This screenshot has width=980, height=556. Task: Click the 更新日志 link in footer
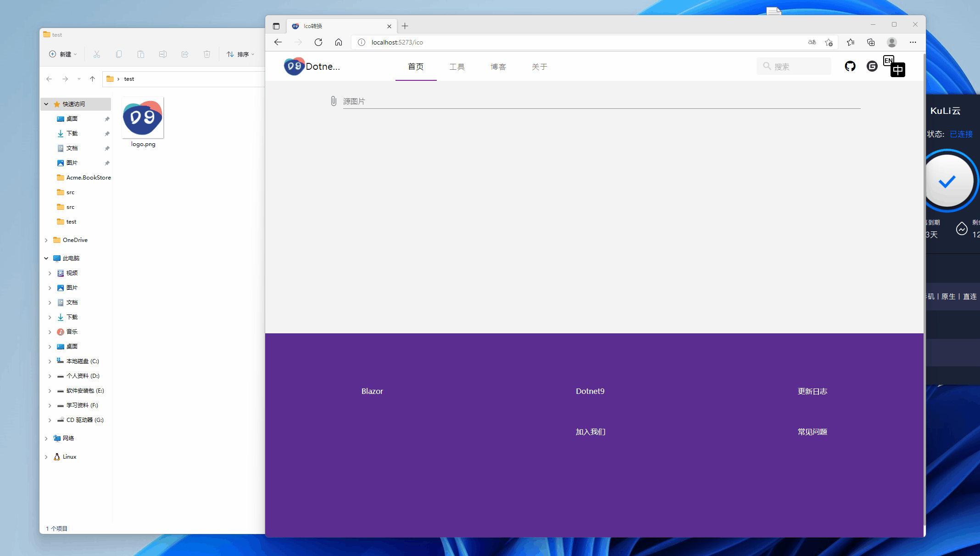click(813, 391)
